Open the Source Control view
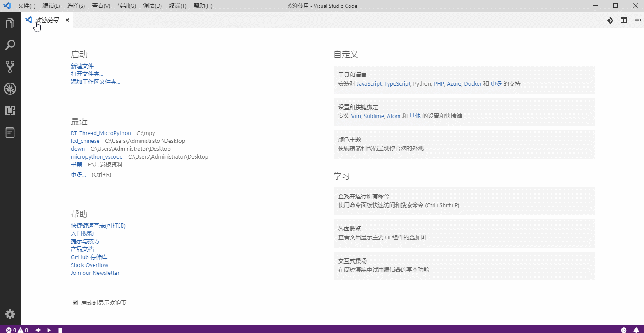Viewport: 644px width, 333px height. click(x=10, y=66)
